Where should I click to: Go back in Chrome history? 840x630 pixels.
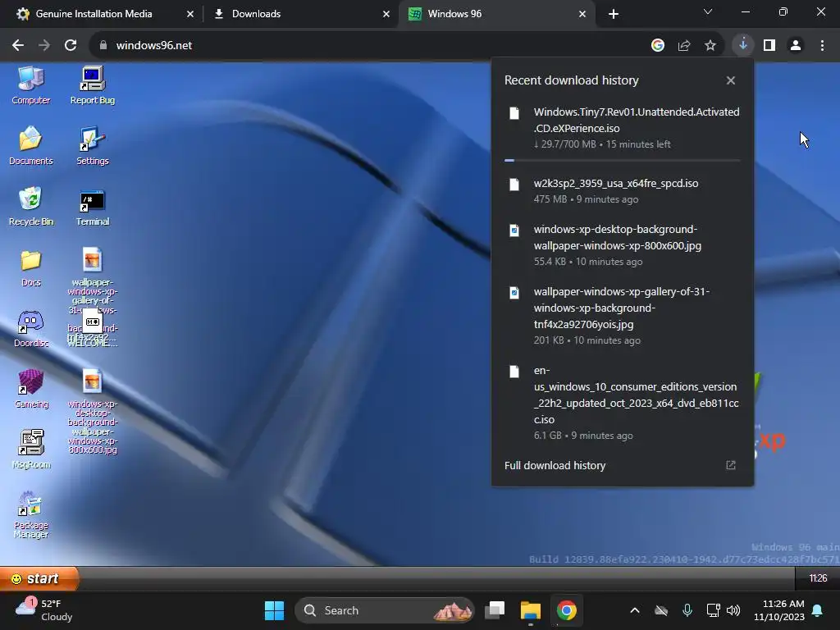(18, 46)
